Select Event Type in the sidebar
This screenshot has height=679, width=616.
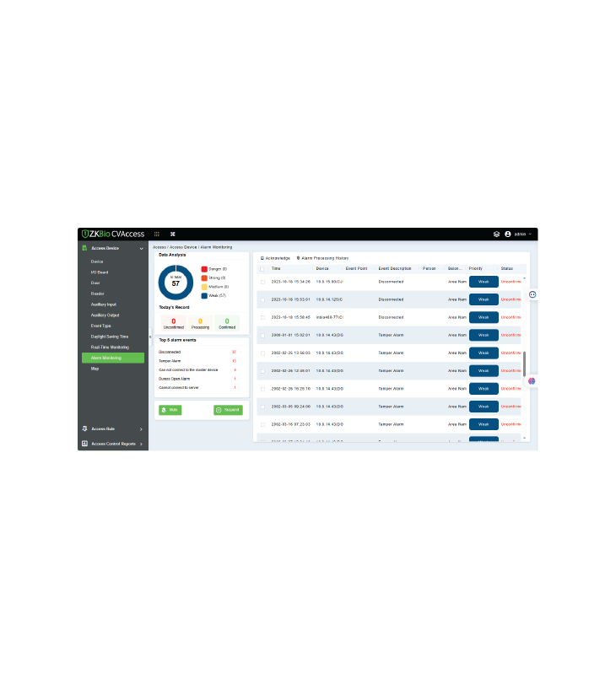[101, 326]
